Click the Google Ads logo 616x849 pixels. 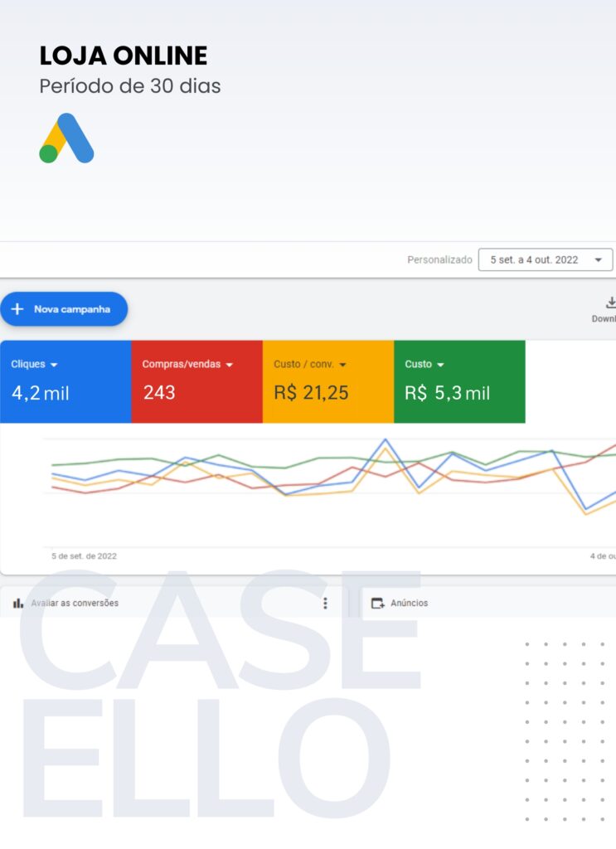[x=66, y=138]
